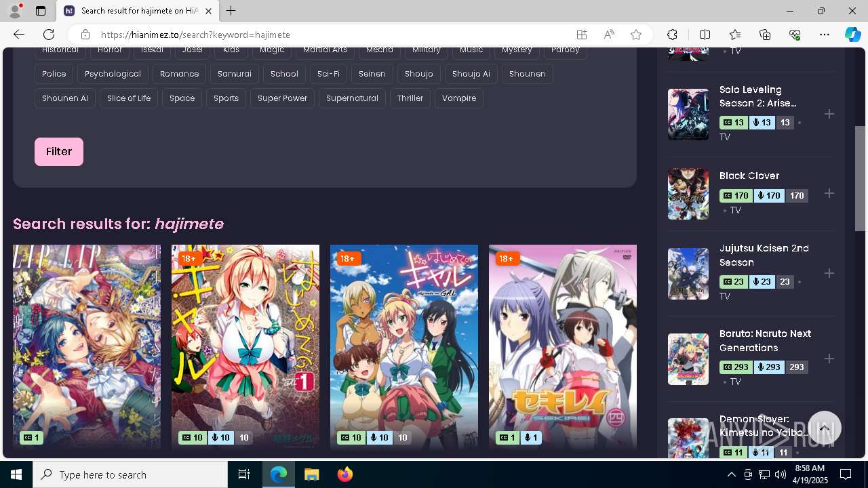This screenshot has height=488, width=868.
Task: Toggle the Police genre filter
Action: tap(54, 74)
